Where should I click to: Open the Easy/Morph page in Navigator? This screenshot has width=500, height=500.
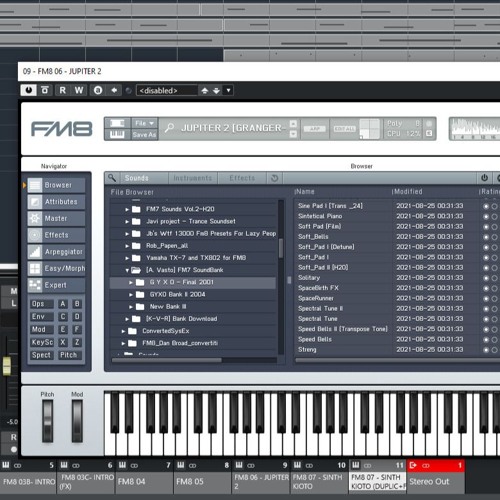click(x=56, y=268)
